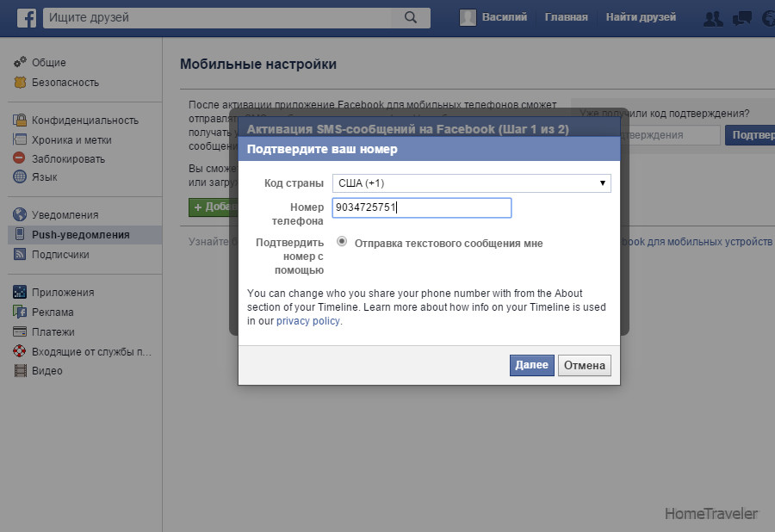Click the phone number input field

coord(422,207)
